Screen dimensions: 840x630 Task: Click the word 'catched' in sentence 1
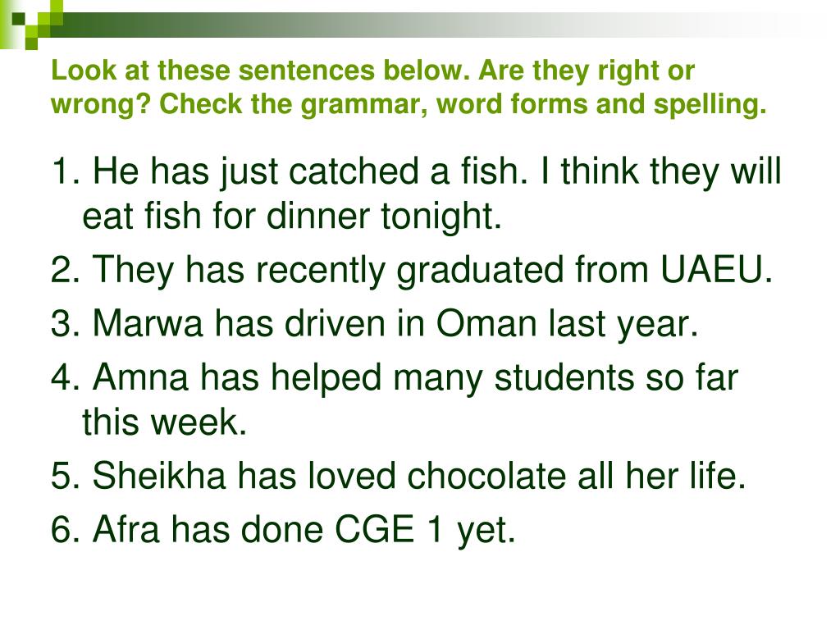353,171
